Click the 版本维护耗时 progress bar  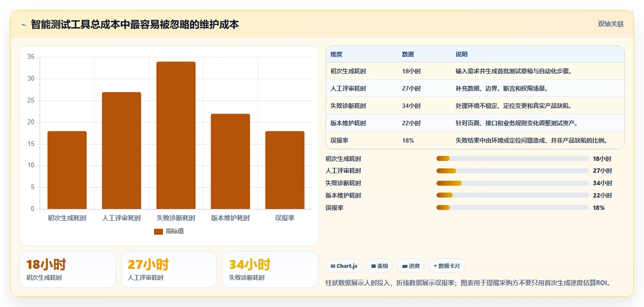click(513, 195)
